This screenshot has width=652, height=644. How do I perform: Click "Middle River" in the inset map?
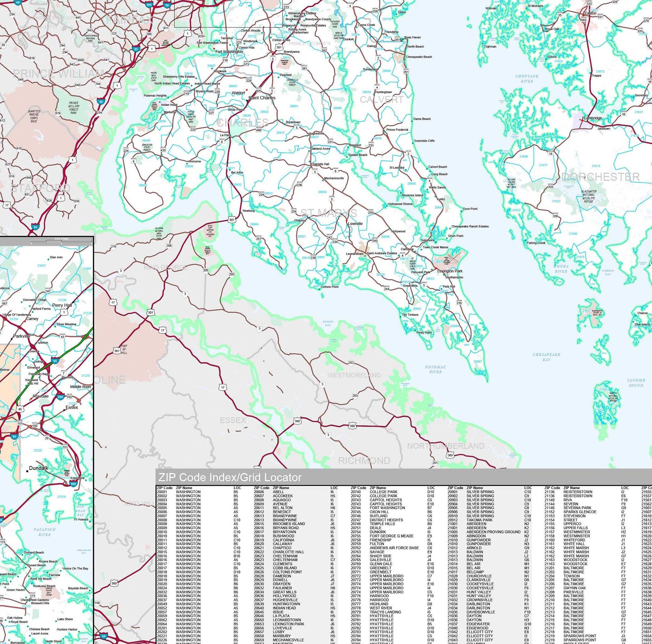[80, 386]
